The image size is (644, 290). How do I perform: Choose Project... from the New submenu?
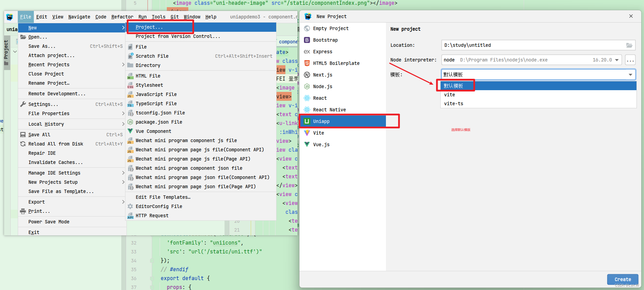pyautogui.click(x=201, y=27)
